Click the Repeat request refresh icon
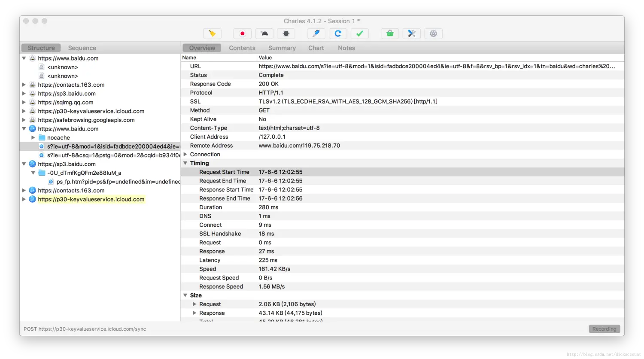Image resolution: width=644 pixels, height=359 pixels. pyautogui.click(x=338, y=33)
